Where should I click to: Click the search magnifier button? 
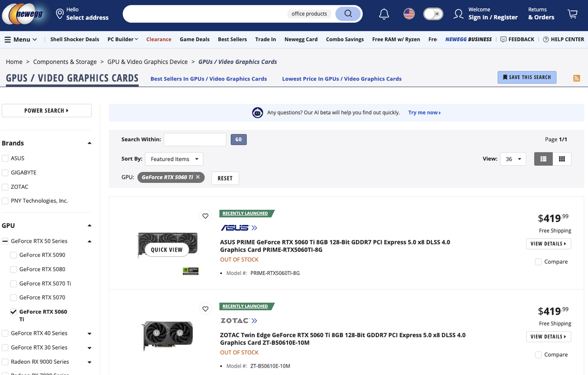click(348, 14)
